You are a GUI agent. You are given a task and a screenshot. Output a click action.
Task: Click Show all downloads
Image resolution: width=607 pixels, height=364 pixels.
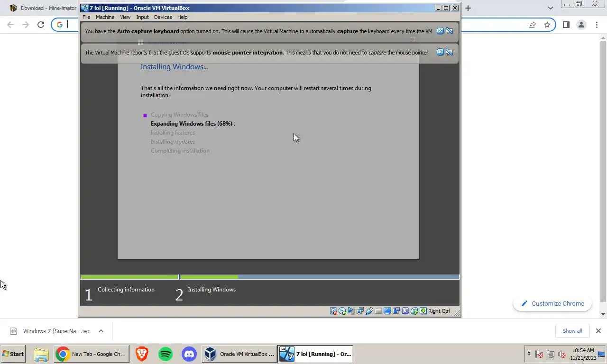(x=572, y=331)
